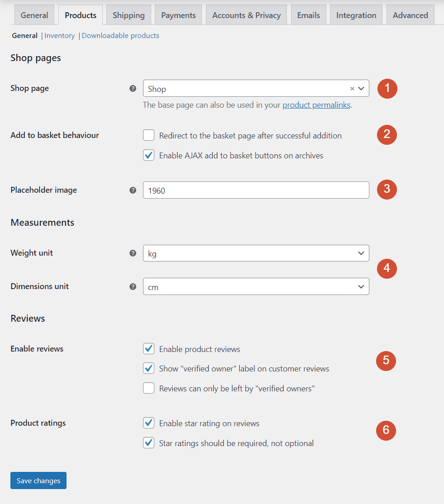Screen dimensions: 444x504
Task: Clear the selected Shop page with the × icon
Action: pyautogui.click(x=352, y=89)
